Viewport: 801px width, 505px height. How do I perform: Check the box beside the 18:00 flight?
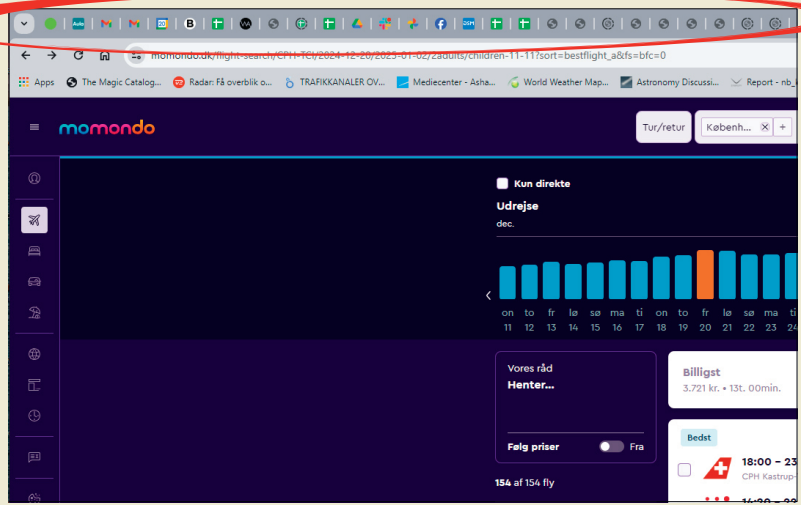pyautogui.click(x=684, y=470)
